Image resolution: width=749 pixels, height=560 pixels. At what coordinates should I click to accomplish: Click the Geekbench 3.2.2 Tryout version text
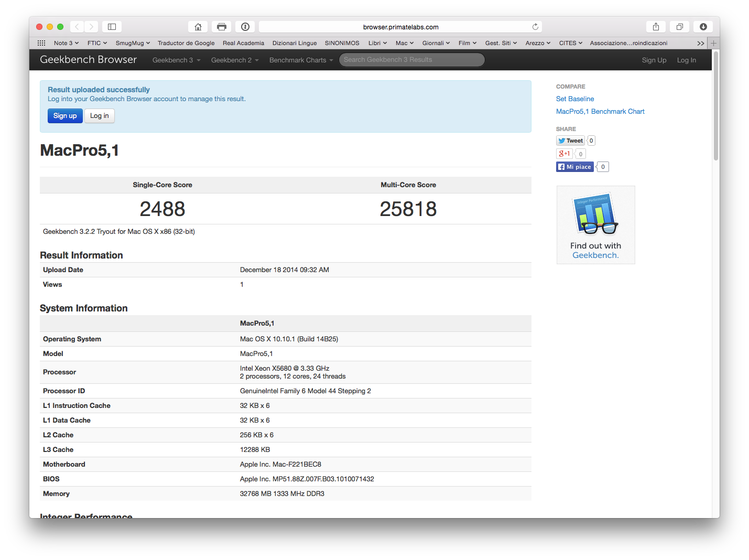pyautogui.click(x=119, y=232)
